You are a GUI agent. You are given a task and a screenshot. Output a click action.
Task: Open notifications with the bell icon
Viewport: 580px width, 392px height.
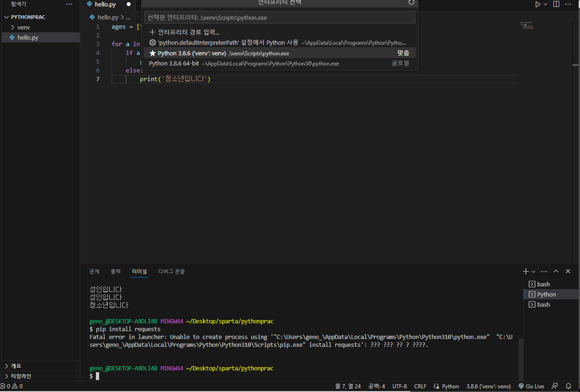pyautogui.click(x=568, y=386)
